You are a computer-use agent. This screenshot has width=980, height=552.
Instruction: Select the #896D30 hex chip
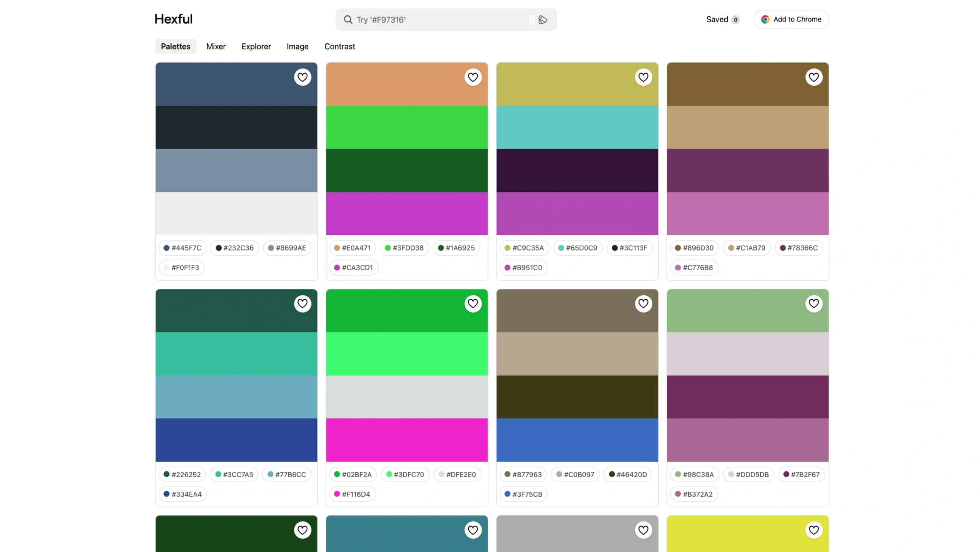pos(694,248)
